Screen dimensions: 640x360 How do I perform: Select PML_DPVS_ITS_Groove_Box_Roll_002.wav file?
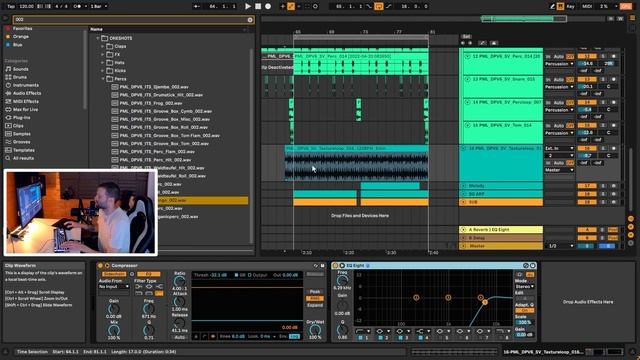tap(163, 127)
